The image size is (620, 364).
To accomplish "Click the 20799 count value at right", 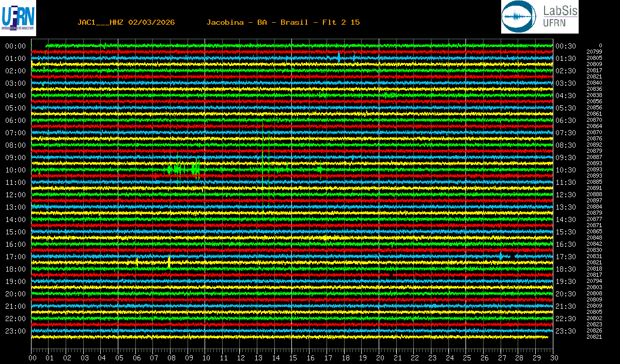I will pos(594,52).
